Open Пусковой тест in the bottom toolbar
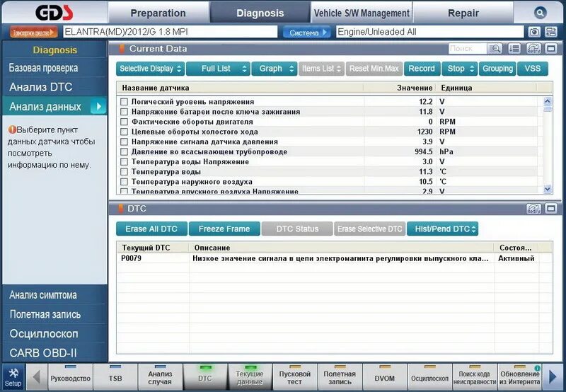 point(294,378)
